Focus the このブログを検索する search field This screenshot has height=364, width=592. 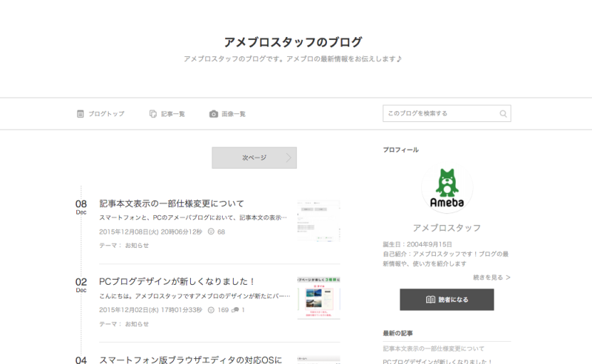pos(447,113)
